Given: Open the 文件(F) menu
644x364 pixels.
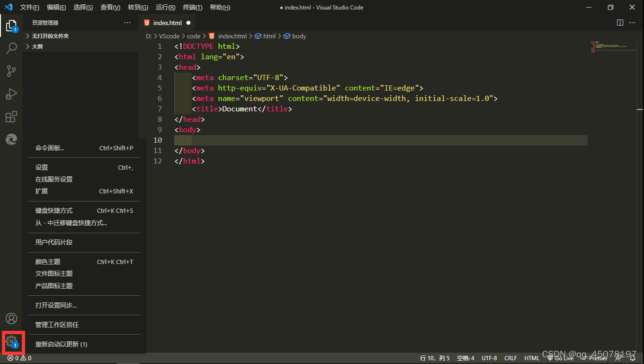Looking at the screenshot, I should click(30, 7).
